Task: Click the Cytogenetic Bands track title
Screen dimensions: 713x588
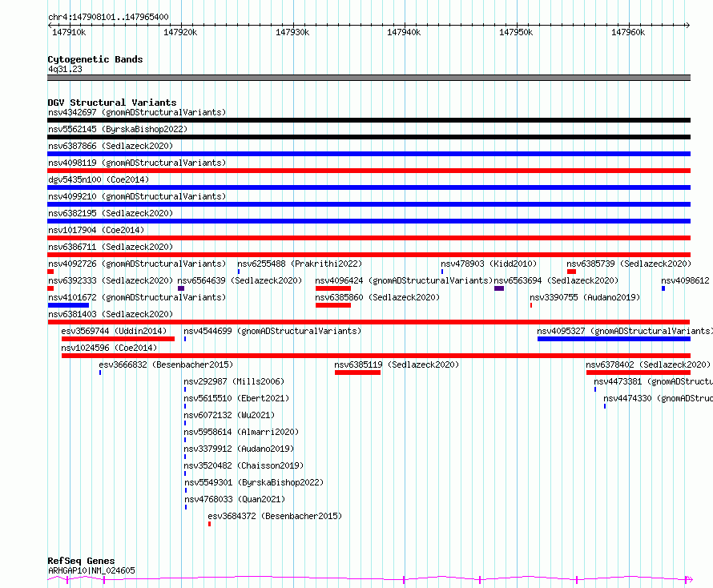Action: click(95, 59)
